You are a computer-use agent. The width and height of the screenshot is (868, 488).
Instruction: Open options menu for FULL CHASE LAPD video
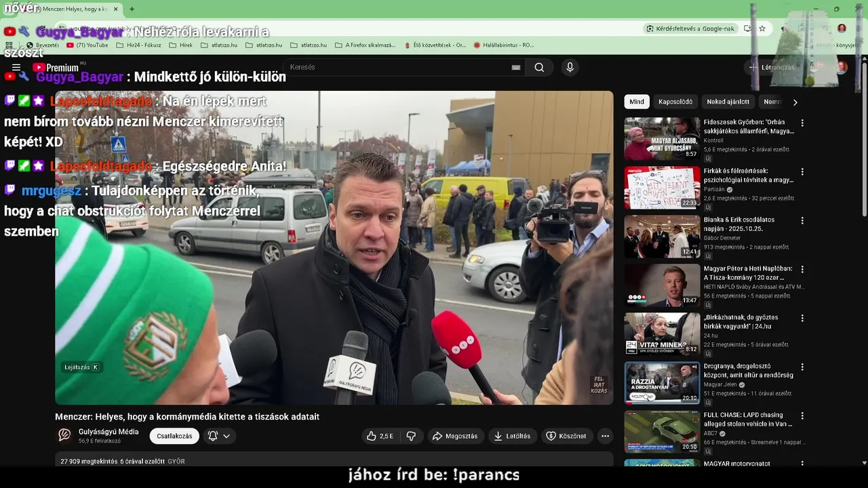tap(802, 416)
